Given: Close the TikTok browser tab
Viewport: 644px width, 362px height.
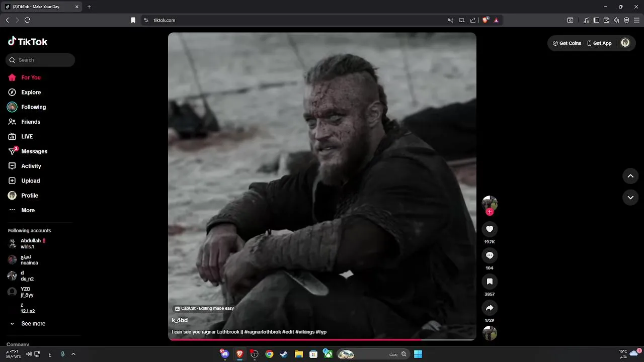Looking at the screenshot, I should pos(76,7).
